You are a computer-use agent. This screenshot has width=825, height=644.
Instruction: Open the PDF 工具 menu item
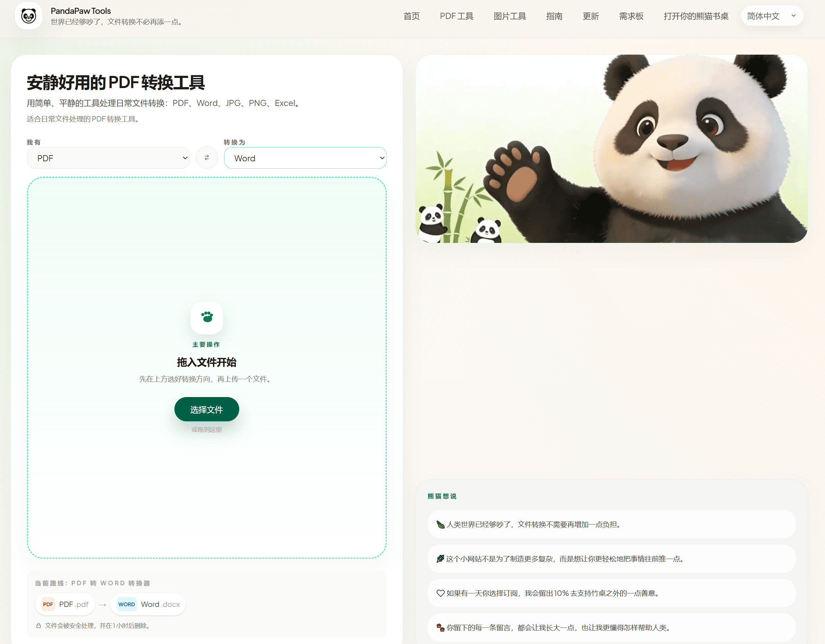click(456, 16)
